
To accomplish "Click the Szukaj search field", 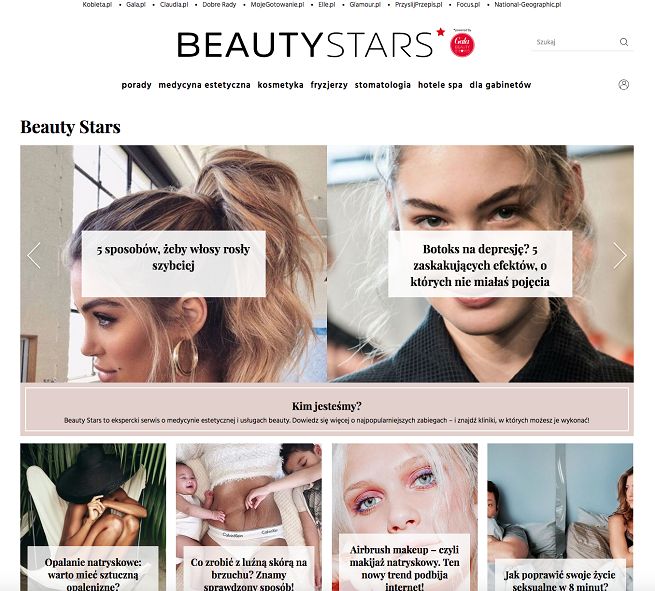I will [x=574, y=42].
